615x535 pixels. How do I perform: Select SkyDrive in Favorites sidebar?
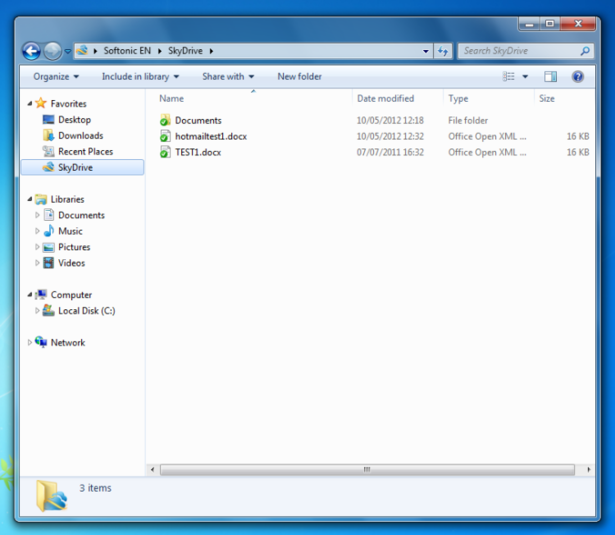75,167
